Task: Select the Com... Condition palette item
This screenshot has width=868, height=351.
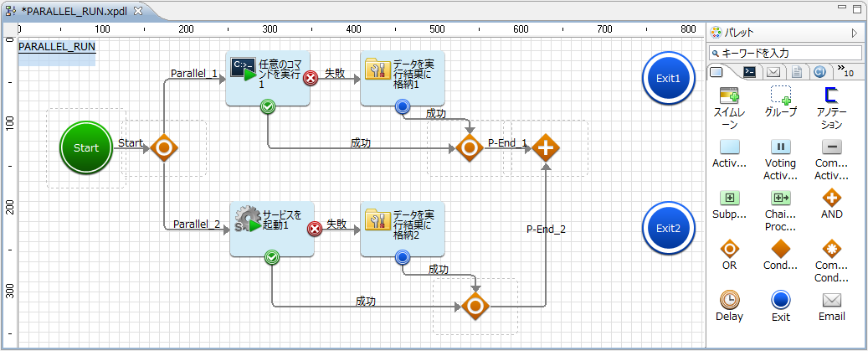Action: 832,262
